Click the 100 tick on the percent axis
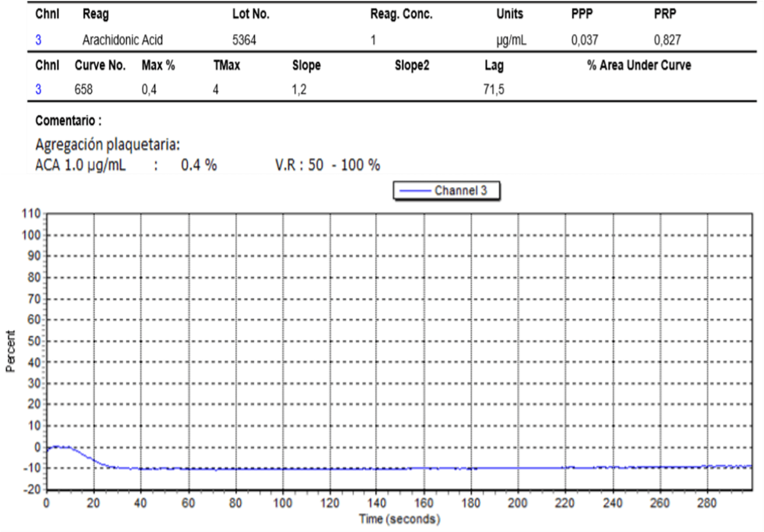Image resolution: width=764 pixels, height=532 pixels. click(30, 235)
